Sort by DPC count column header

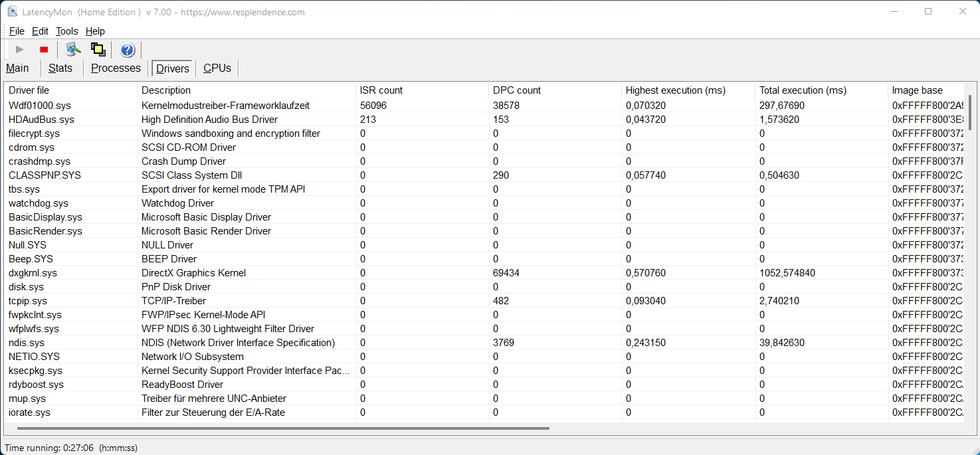(x=555, y=90)
